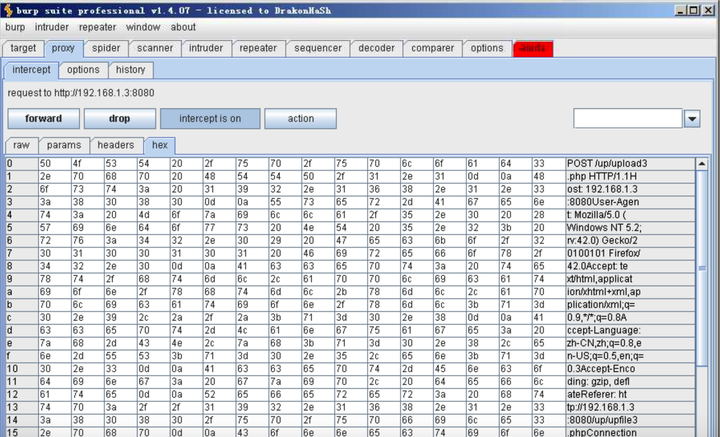Open the action menu button

(x=301, y=118)
